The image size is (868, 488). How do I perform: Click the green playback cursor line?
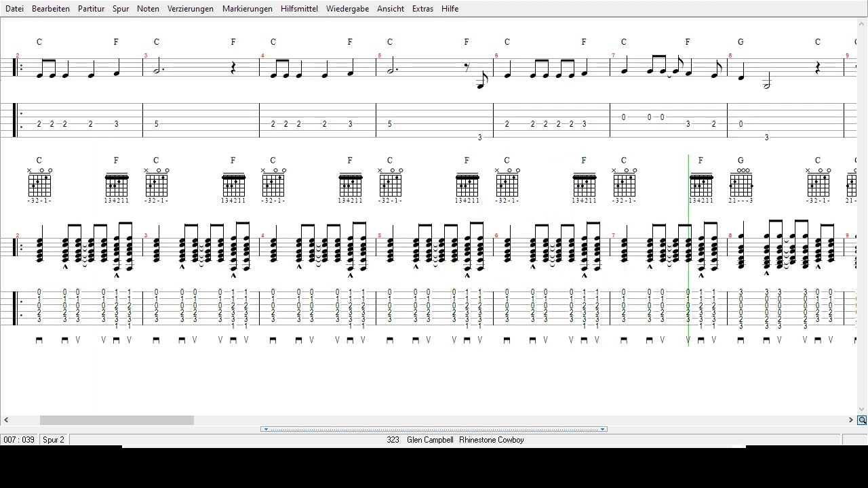pos(688,251)
